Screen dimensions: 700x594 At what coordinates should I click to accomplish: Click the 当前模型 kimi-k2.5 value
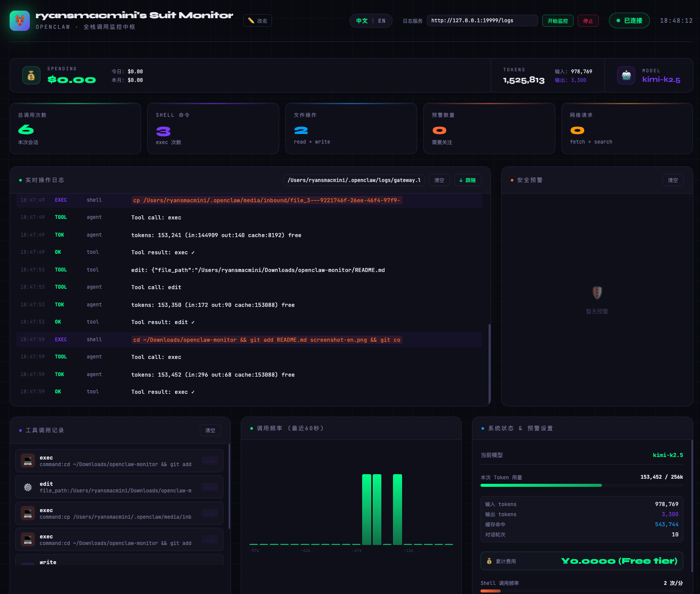click(x=668, y=455)
